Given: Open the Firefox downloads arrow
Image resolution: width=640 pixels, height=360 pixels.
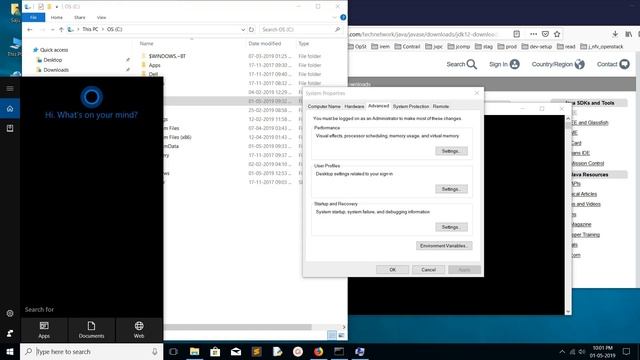Looking at the screenshot, I should point(615,34).
